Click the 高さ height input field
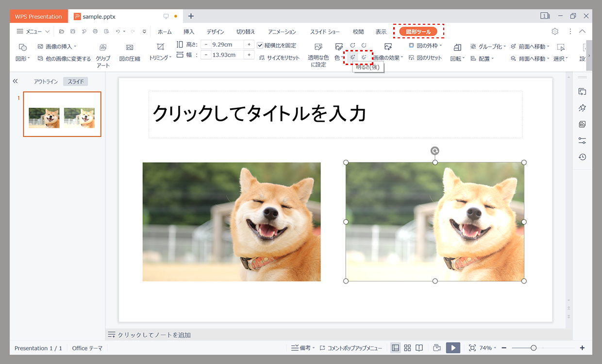The width and height of the screenshot is (602, 364). click(227, 44)
